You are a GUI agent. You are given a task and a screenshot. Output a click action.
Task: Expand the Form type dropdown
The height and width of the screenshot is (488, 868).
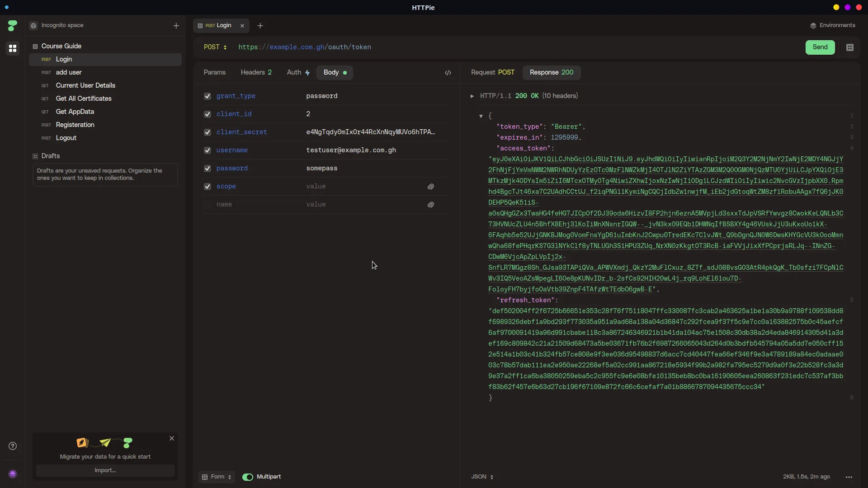217,477
